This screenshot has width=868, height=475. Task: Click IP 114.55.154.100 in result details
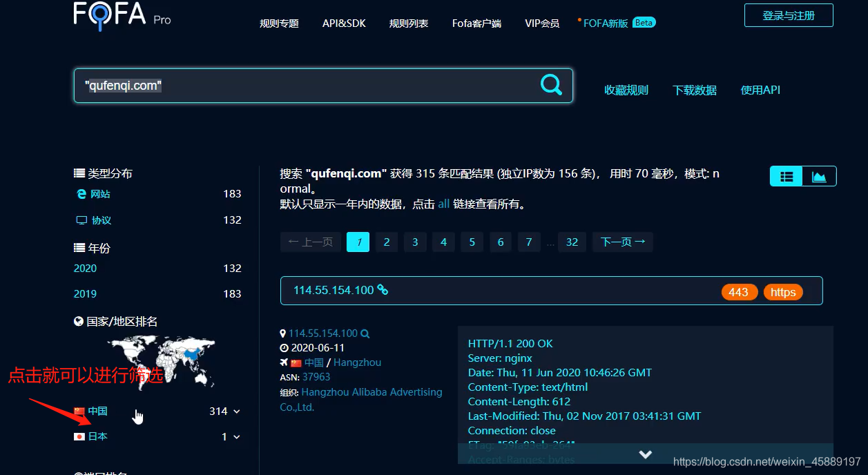pyautogui.click(x=323, y=333)
